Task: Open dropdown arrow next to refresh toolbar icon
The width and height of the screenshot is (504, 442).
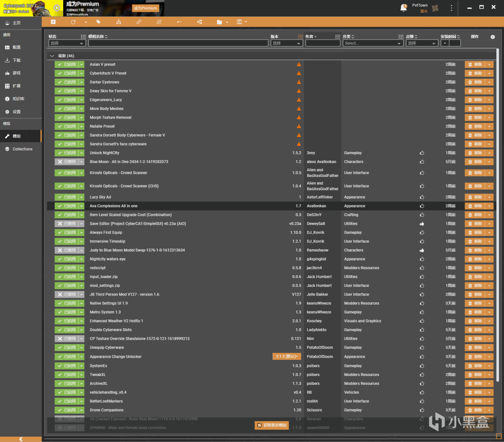Action: [x=86, y=22]
